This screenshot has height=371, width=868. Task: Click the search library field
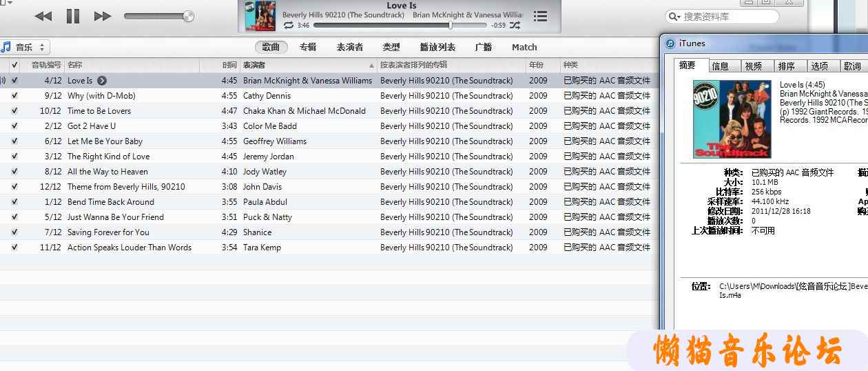click(x=723, y=17)
